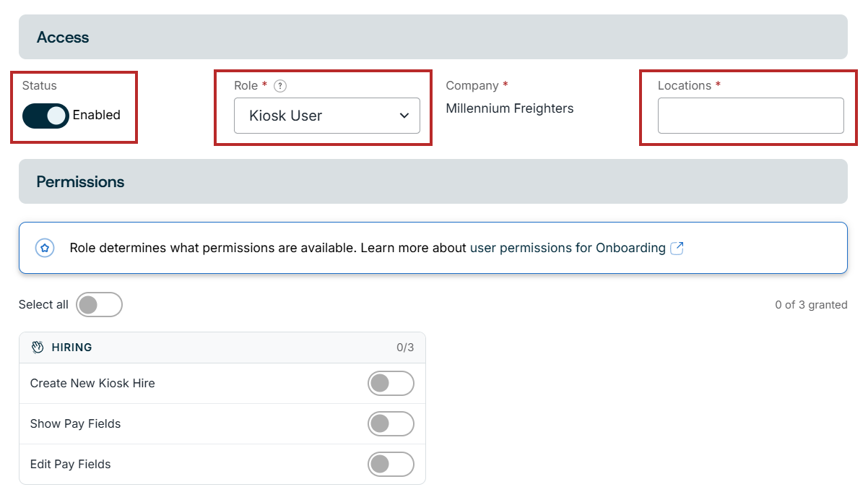The width and height of the screenshot is (868, 500).
Task: Click the HIRING section header label
Action: click(71, 348)
